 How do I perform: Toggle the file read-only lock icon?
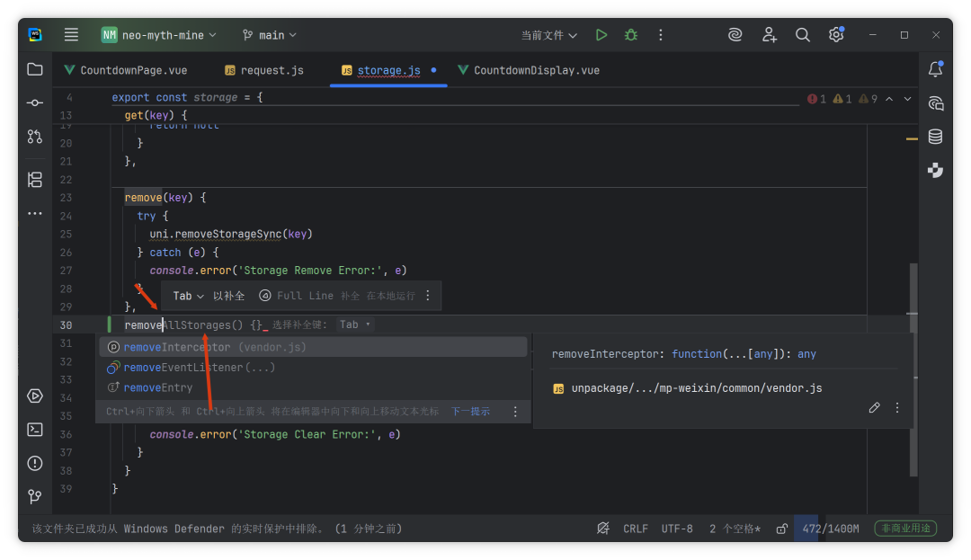[x=782, y=529]
